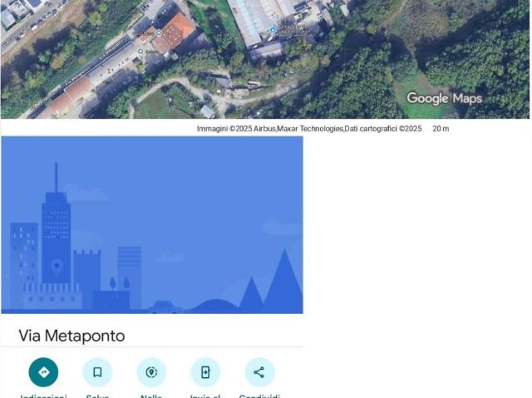The height and width of the screenshot is (398, 532).
Task: Click the blue place pin on the warehouse
Action: point(273,30)
